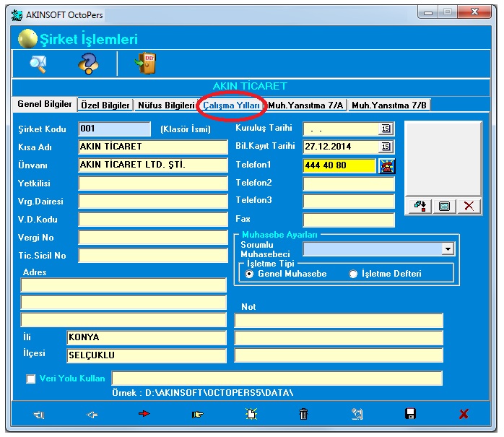
Task: Open calendar for Bil.Kayıt Tarihi
Action: [386, 147]
